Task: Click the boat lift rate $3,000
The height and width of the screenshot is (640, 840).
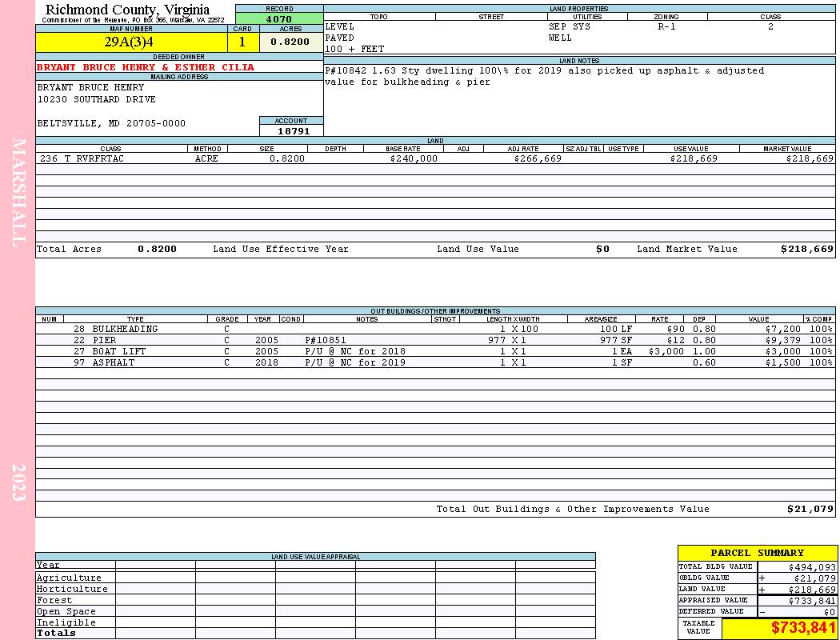Action: 666,352
